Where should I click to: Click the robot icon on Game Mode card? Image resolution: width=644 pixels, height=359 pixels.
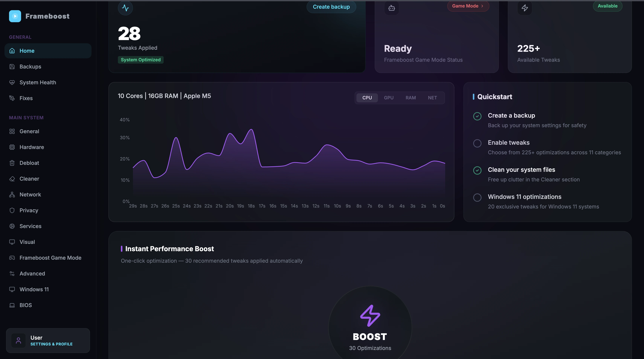[391, 8]
